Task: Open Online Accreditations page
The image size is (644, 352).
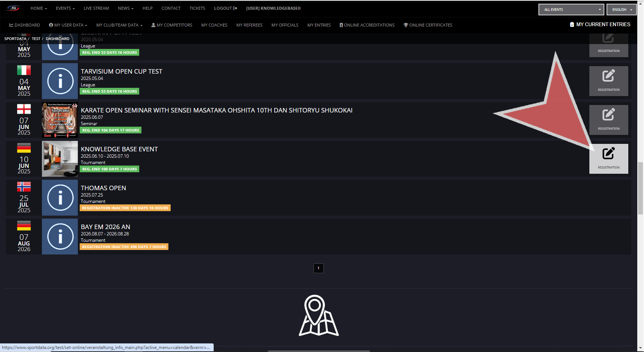Action: point(367,25)
